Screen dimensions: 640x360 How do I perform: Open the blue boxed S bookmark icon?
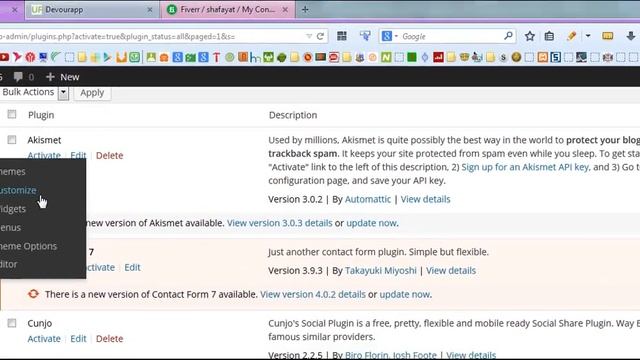[x=556, y=57]
